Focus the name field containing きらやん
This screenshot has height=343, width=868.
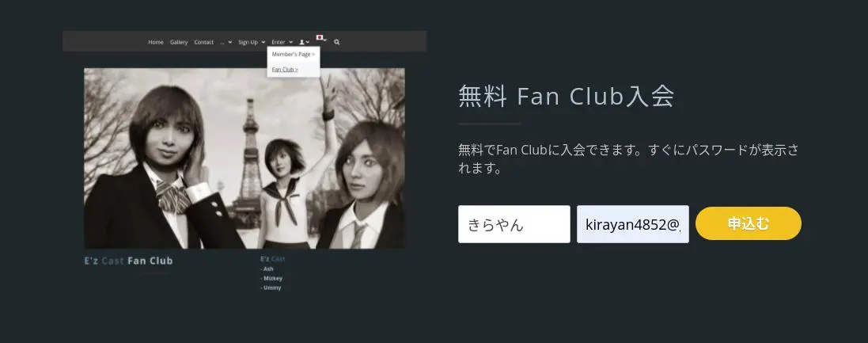pyautogui.click(x=514, y=224)
